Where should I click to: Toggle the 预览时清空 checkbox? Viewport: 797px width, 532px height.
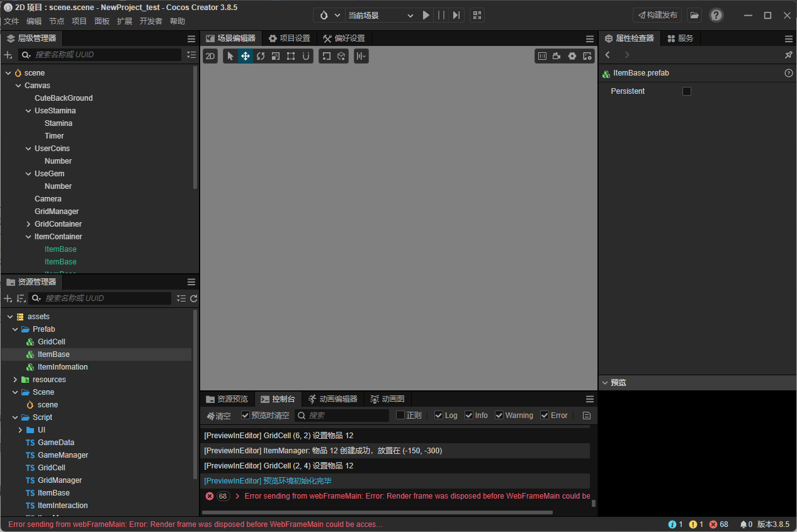tap(246, 416)
